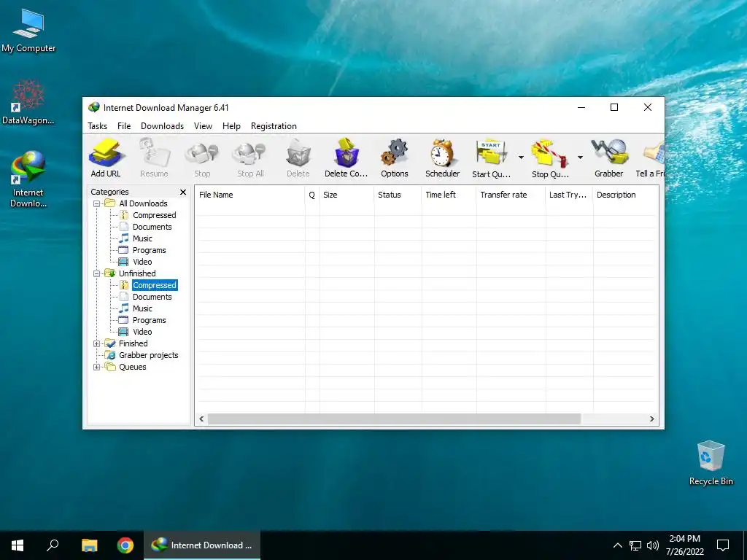Select Compressed under All Downloads
The width and height of the screenshot is (747, 560).
pos(155,215)
